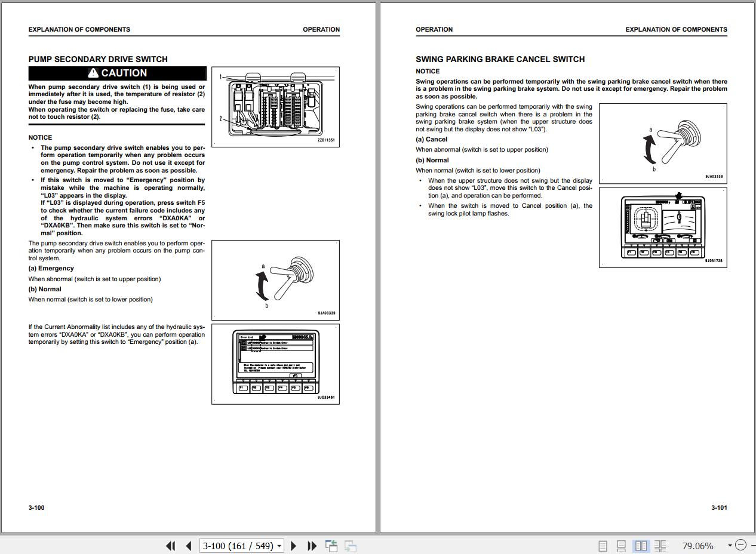Switch to continuous page layout
Screen dimensions: 756x554
click(622, 546)
